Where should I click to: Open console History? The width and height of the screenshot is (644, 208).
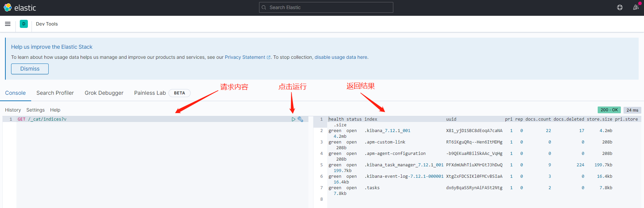point(13,110)
